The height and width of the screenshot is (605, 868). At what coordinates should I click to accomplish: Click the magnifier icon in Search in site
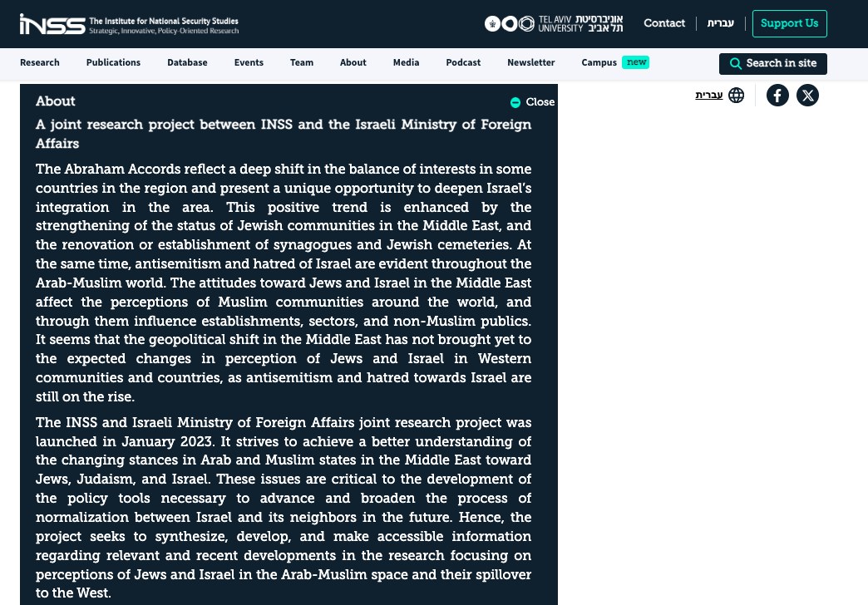click(735, 64)
